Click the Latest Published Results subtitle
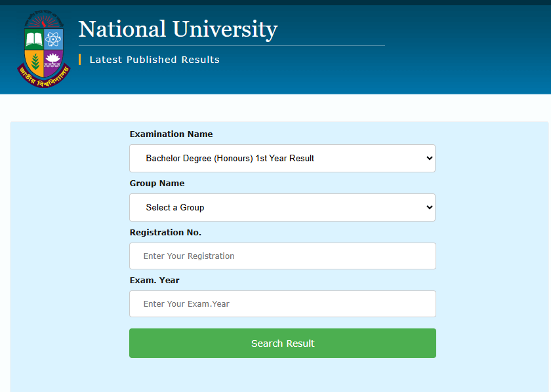Viewport: 551px width, 392px height. 154,60
